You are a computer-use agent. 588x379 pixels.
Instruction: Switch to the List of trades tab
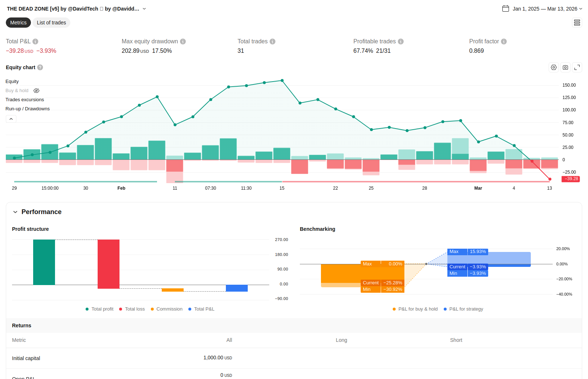click(51, 23)
